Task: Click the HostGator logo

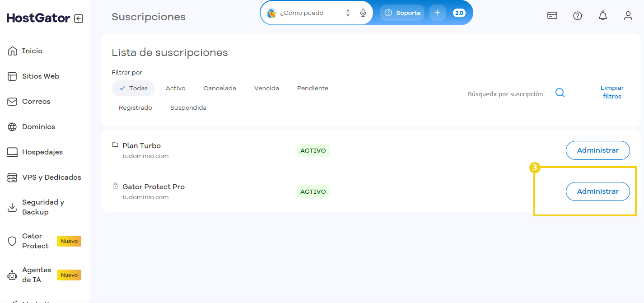Action: pos(38,19)
